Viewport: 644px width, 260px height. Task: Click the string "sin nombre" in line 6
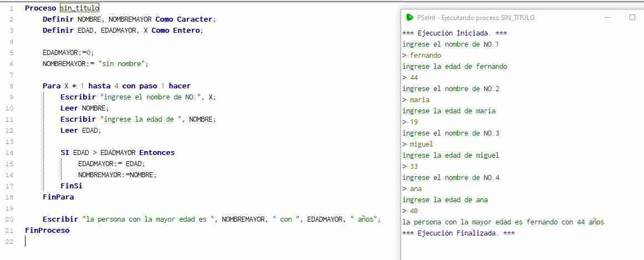tap(121, 64)
